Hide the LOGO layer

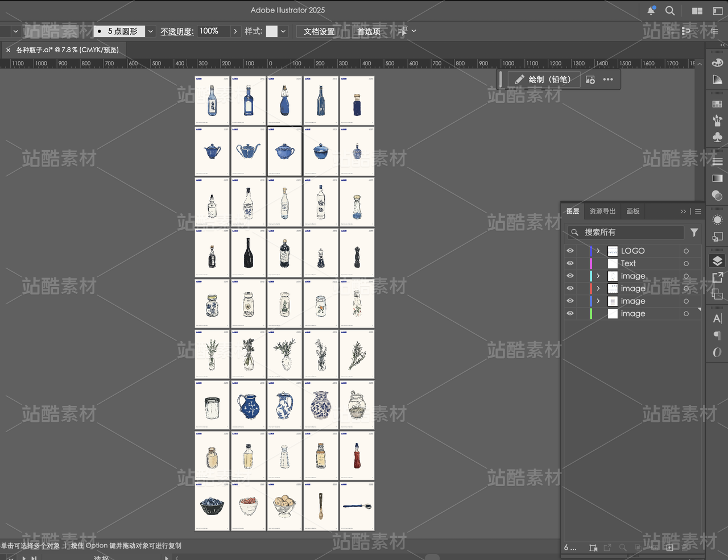570,251
